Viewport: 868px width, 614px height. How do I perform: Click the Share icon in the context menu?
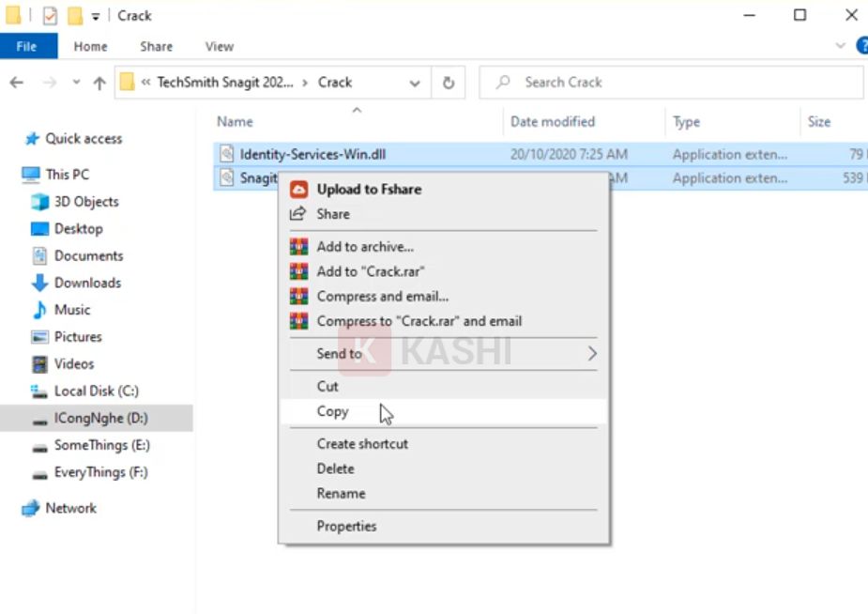pyautogui.click(x=296, y=214)
